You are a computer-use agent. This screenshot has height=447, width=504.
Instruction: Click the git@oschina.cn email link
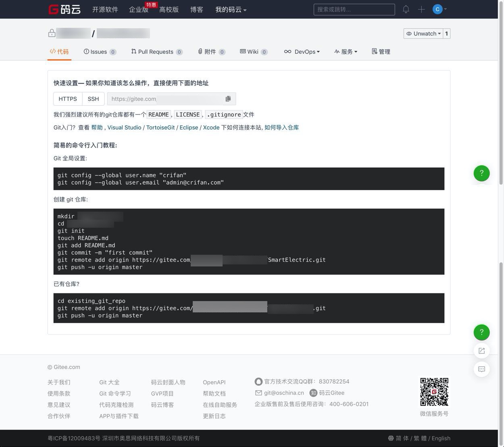[x=284, y=393]
